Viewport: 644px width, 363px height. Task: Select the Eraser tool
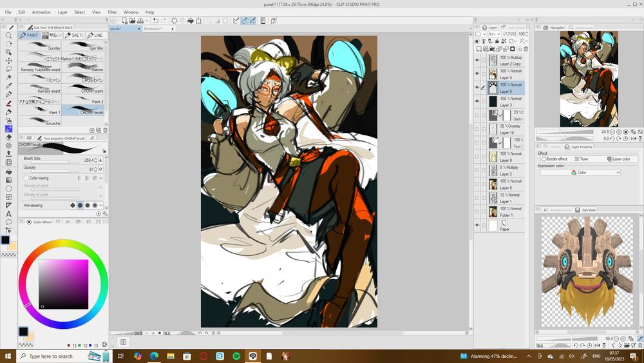point(9,137)
